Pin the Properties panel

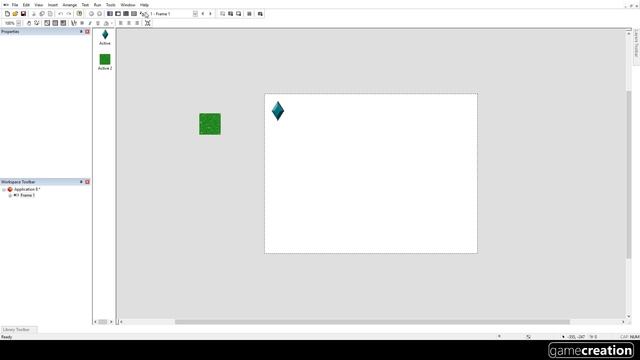click(x=81, y=31)
